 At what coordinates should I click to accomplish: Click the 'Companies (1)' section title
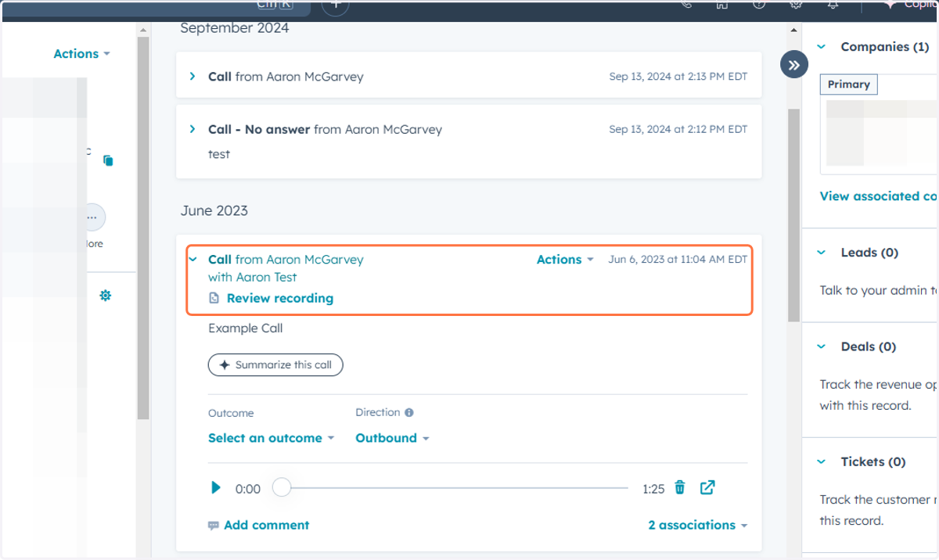[x=886, y=47]
